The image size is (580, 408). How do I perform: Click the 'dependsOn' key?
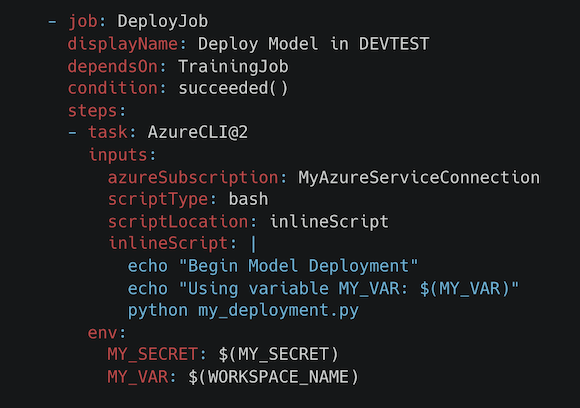[x=112, y=67]
